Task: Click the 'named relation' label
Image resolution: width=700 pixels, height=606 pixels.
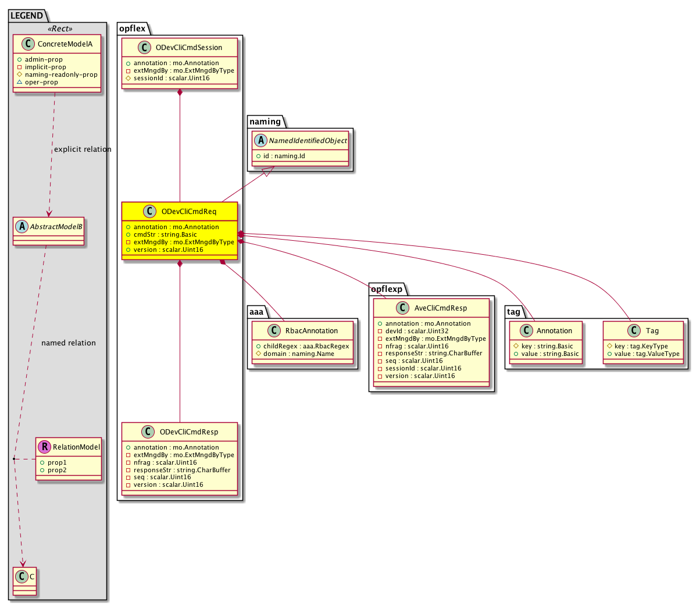Action: pyautogui.click(x=69, y=343)
